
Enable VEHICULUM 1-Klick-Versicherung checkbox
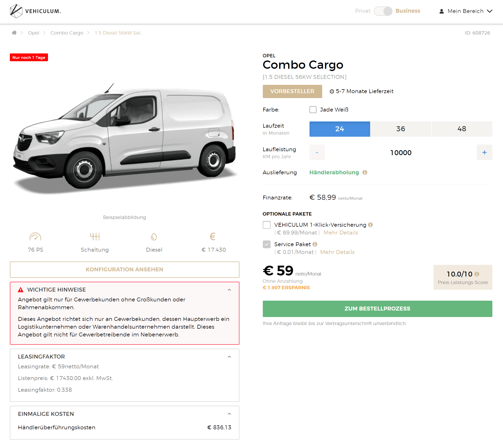pos(267,225)
